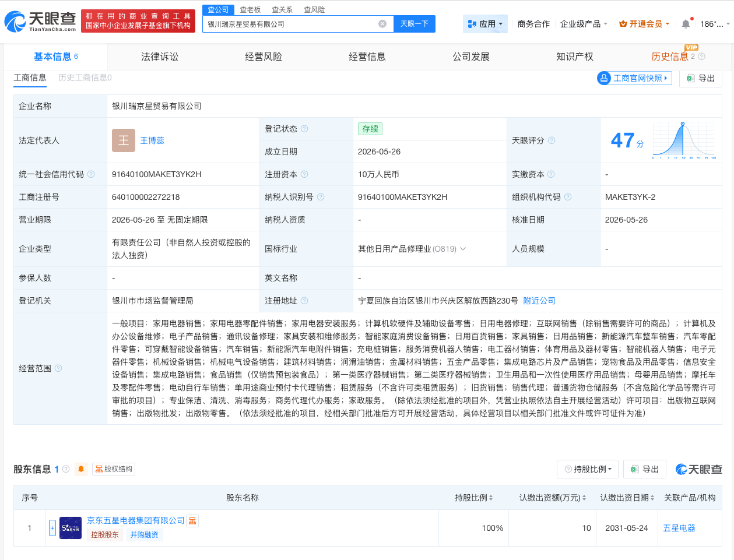Open shareholder 京东五星电器集团有限公司 link
Viewport: 734px width, 560px height.
[136, 520]
